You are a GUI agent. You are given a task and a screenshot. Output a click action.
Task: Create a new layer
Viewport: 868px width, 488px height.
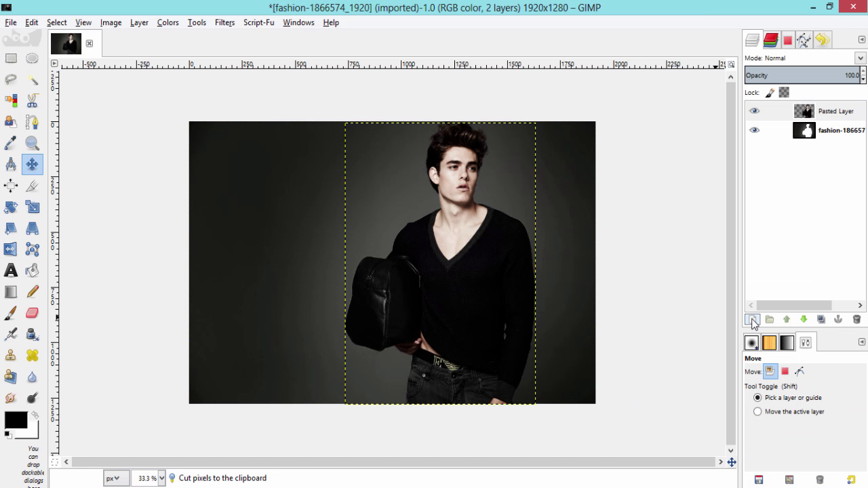click(751, 319)
